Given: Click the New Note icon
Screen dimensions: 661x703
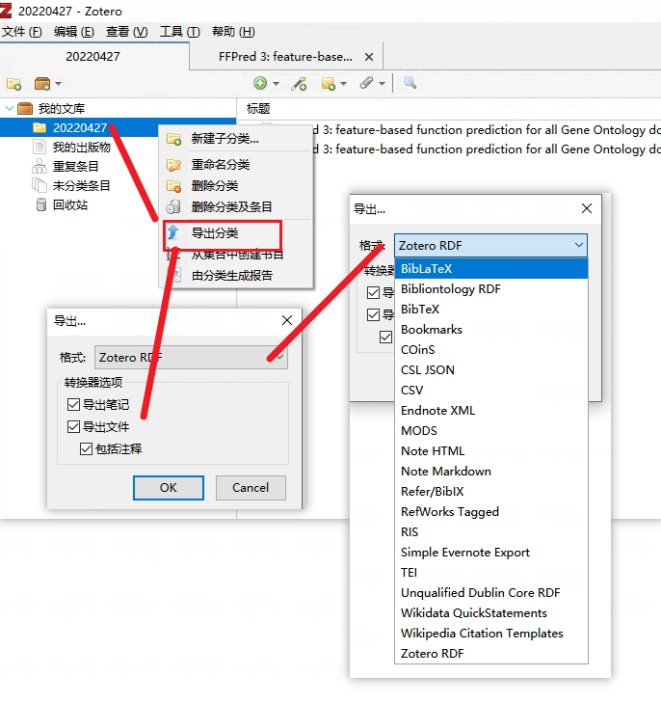Looking at the screenshot, I should pyautogui.click(x=328, y=83).
